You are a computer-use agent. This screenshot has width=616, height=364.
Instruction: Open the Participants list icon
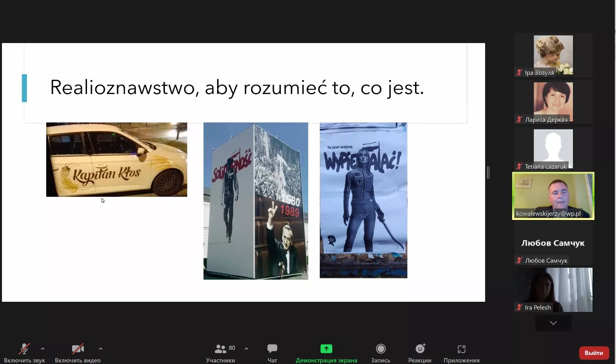[221, 349]
